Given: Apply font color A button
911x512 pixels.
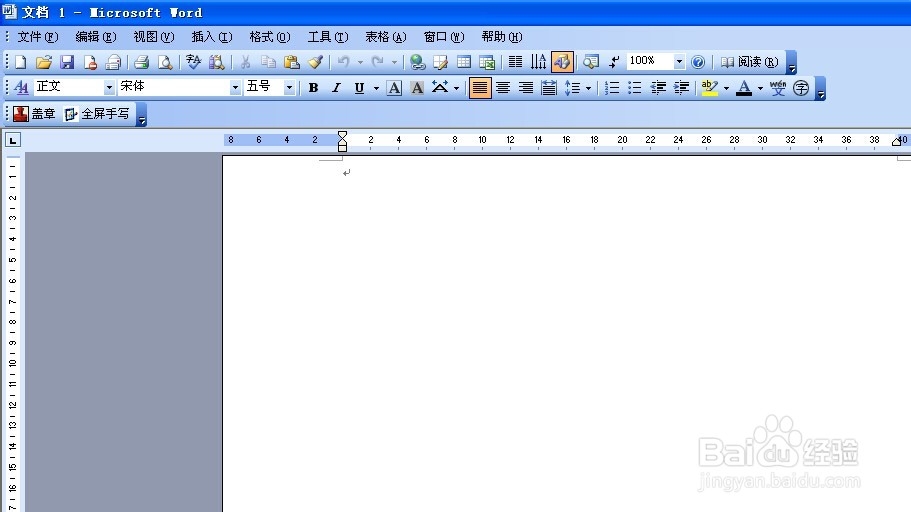Looking at the screenshot, I should (x=744, y=88).
